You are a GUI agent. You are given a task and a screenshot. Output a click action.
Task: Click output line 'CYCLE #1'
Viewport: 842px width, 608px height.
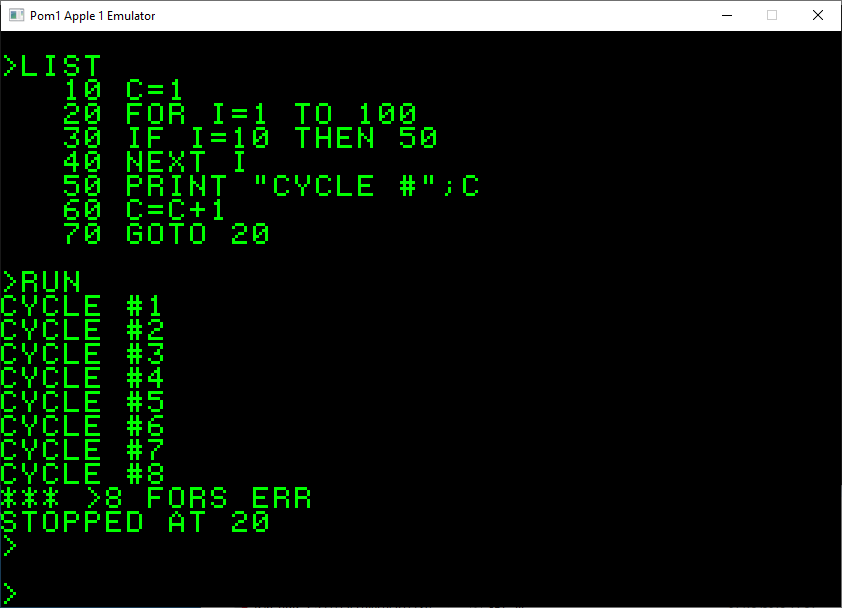coord(82,306)
